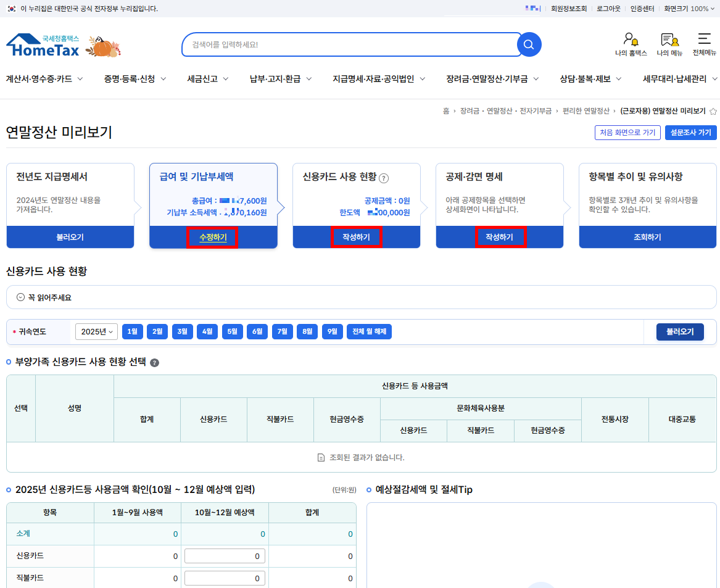This screenshot has height=588, width=720.
Task: Open 전체메뉴 with the hamburger icon
Action: [x=705, y=38]
